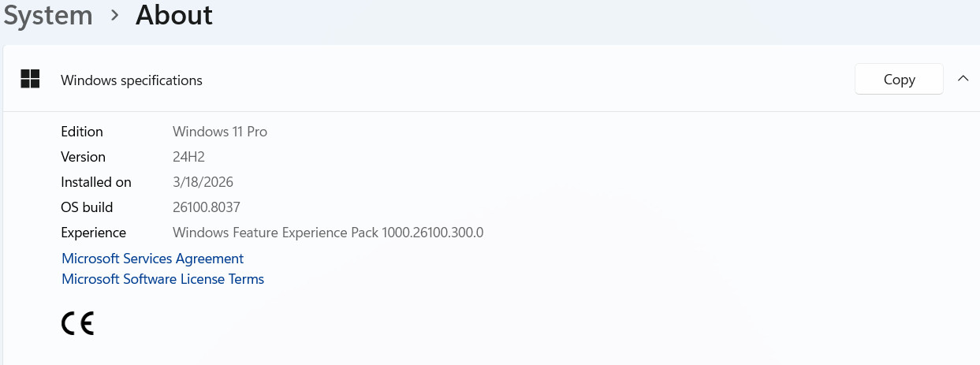Viewport: 980px width, 365px height.
Task: Click the Edition label
Action: click(x=82, y=132)
